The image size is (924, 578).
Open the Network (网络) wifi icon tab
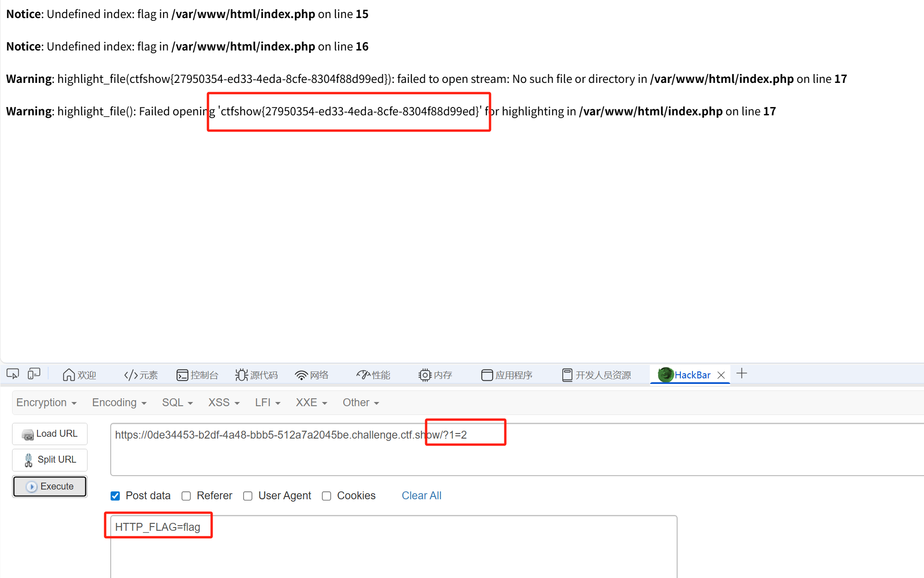(x=311, y=375)
